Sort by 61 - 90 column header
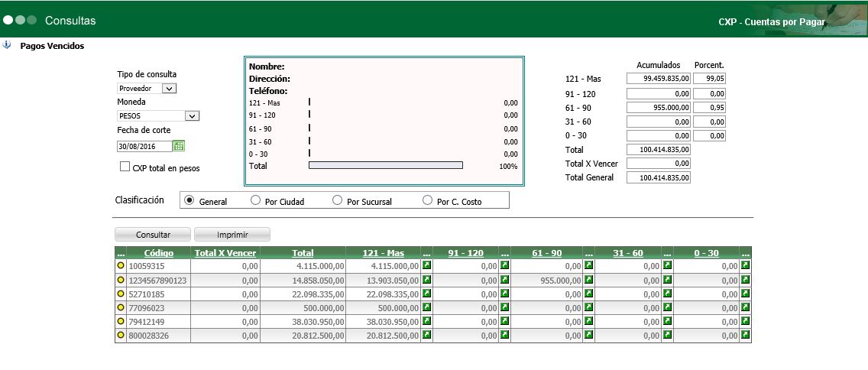The image size is (868, 370). coord(546,253)
